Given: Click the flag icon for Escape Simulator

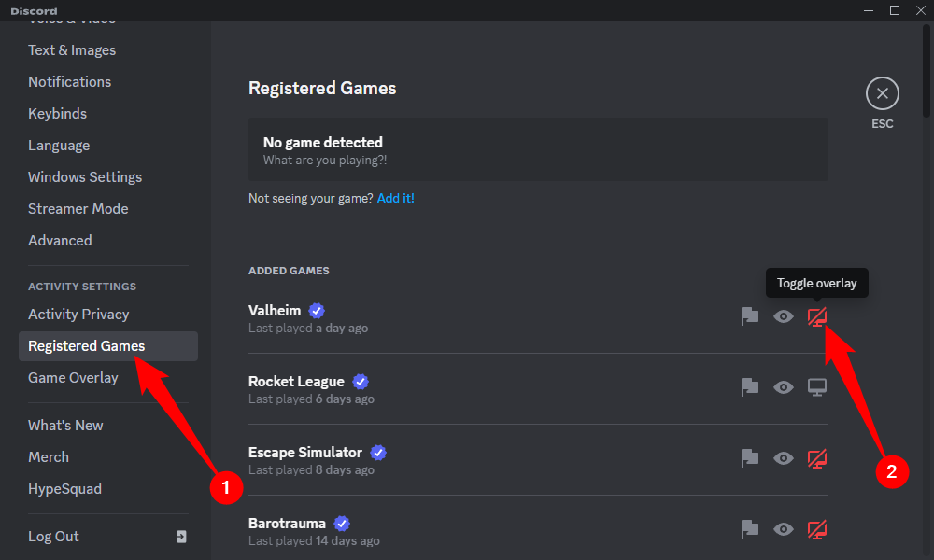Looking at the screenshot, I should 749,458.
